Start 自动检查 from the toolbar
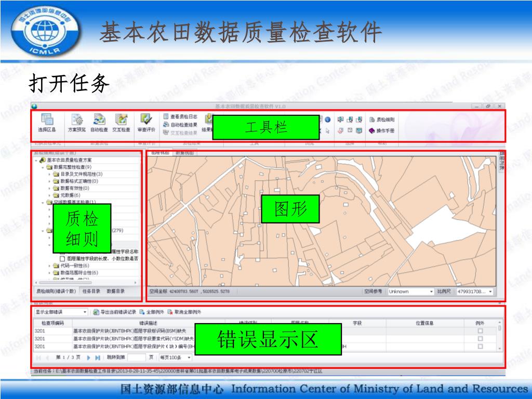532x399 pixels. point(99,123)
